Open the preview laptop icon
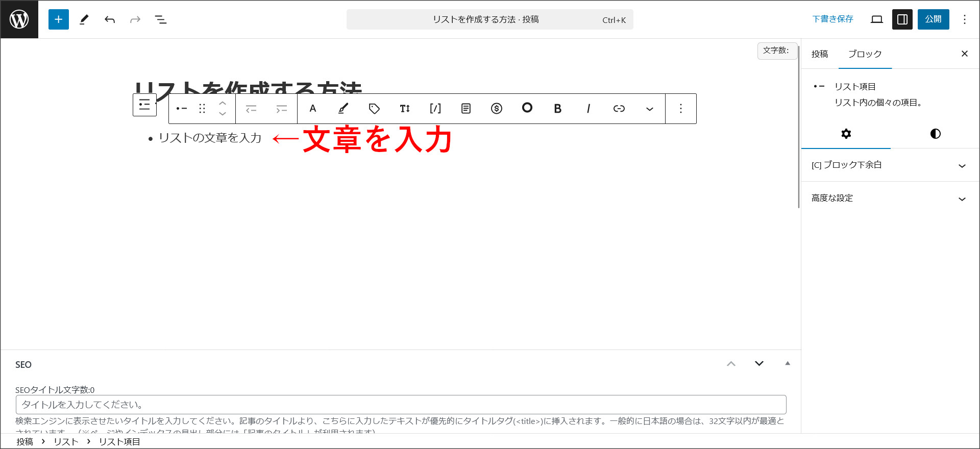 pos(877,19)
